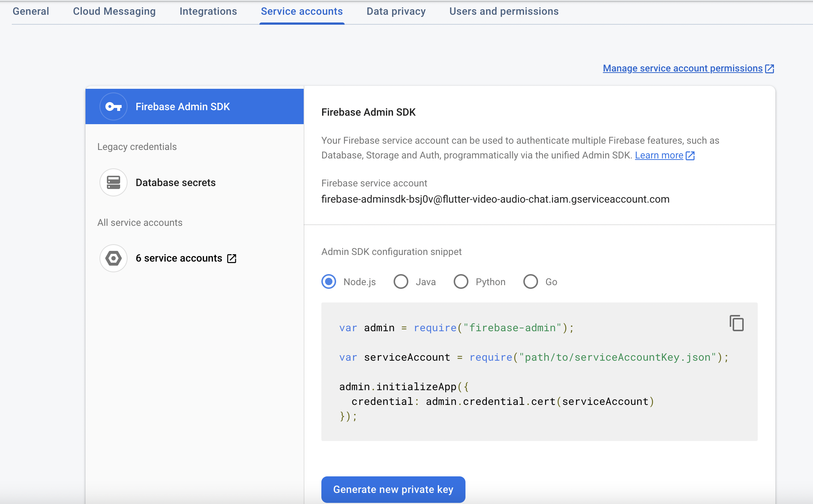Follow the Learn more link
The width and height of the screenshot is (813, 504).
pyautogui.click(x=659, y=155)
